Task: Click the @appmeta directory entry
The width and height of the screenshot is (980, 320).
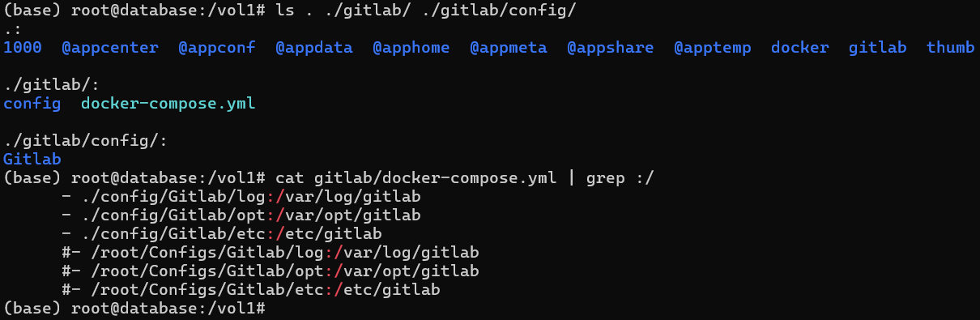Action: pos(509,48)
